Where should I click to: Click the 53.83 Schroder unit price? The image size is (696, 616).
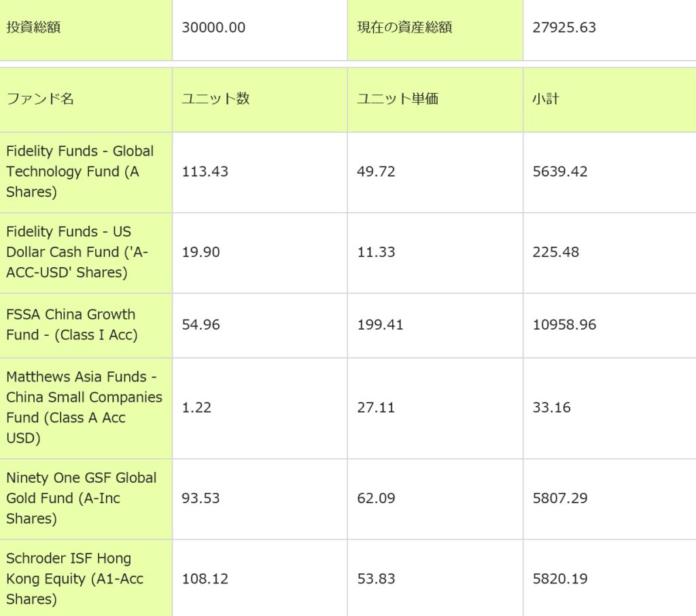click(376, 579)
